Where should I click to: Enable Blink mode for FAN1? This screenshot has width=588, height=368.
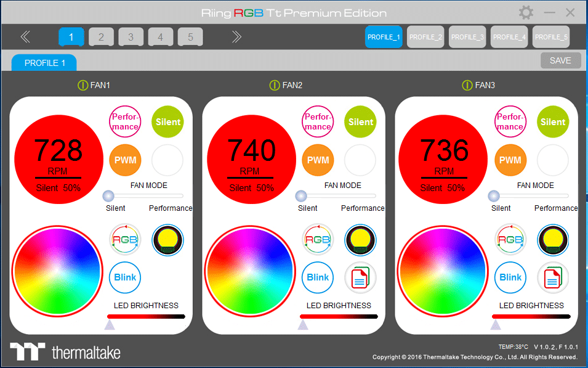click(125, 277)
